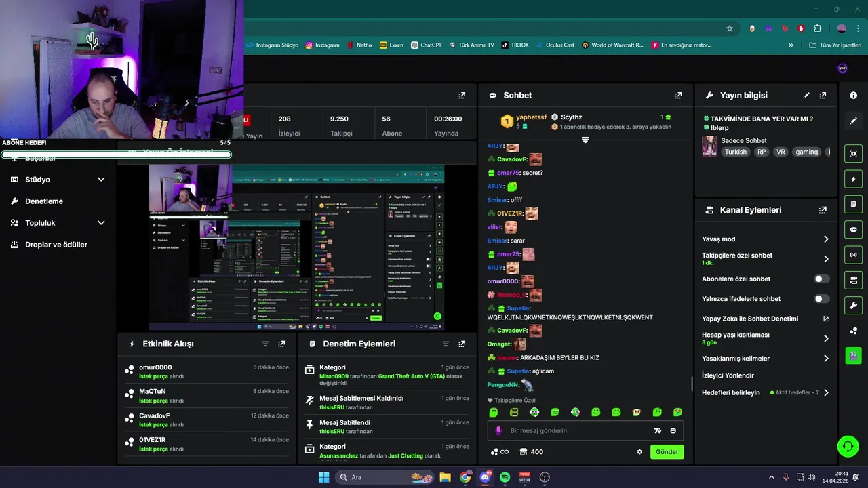Toggle the moderation log widget in sidebar
Image resolution: width=868 pixels, height=488 pixels.
pos(853,204)
